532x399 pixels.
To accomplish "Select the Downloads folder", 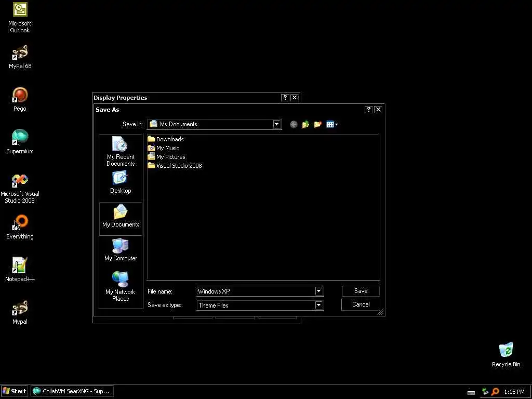I will coord(166,139).
